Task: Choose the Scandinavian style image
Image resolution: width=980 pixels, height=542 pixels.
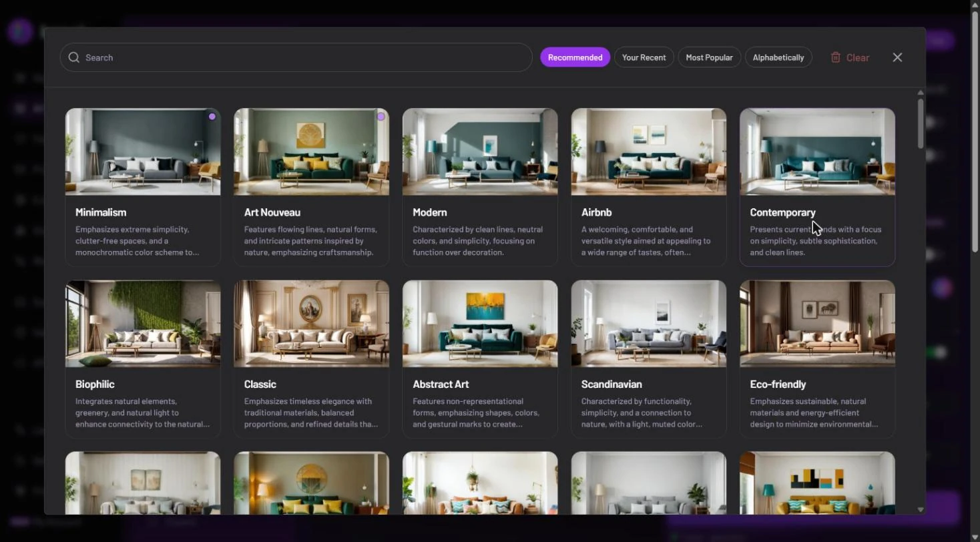Action: (648, 324)
